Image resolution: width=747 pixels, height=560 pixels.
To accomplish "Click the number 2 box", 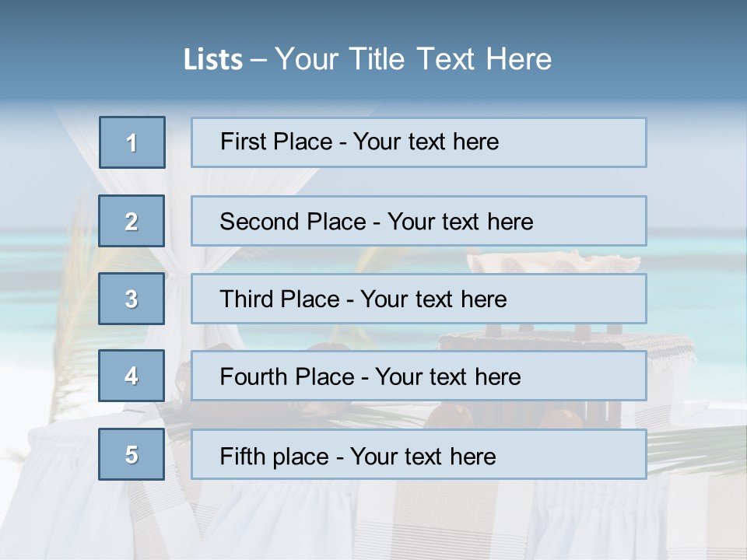I will (132, 221).
